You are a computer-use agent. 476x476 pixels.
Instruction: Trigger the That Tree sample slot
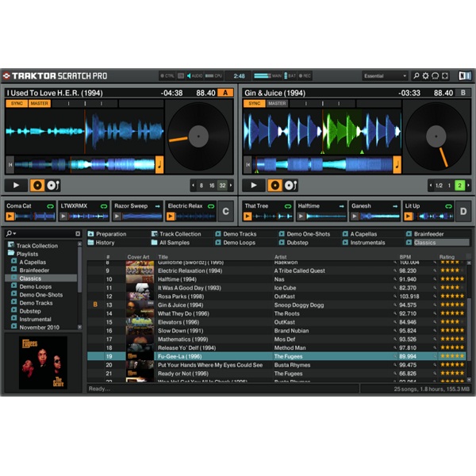pyautogui.click(x=248, y=216)
